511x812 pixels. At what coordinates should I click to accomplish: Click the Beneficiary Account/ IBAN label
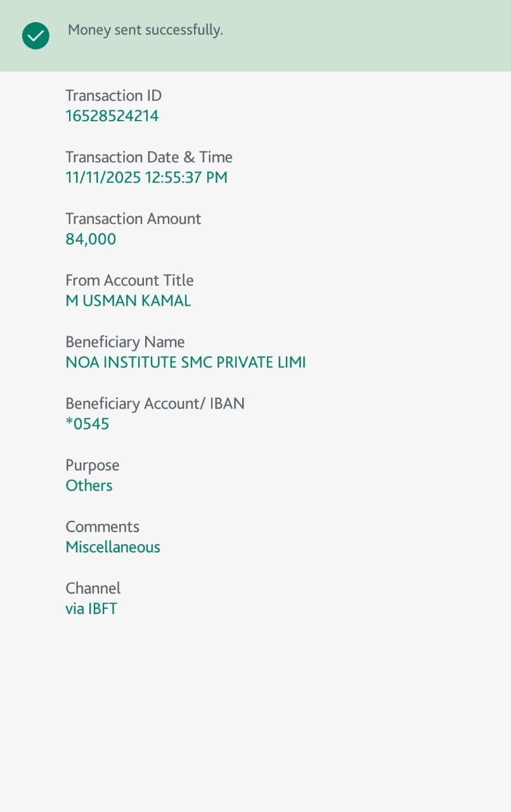tap(155, 403)
